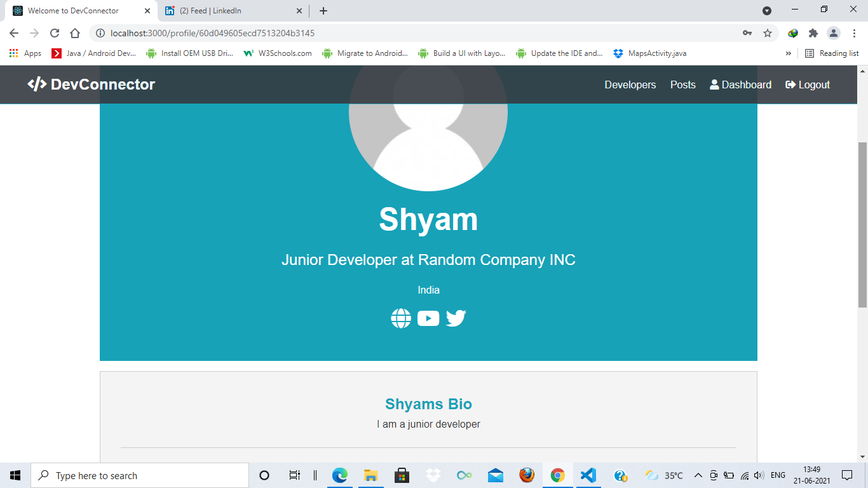Bookmark this page with star icon
Viewport: 868px width, 488px height.
tap(766, 32)
